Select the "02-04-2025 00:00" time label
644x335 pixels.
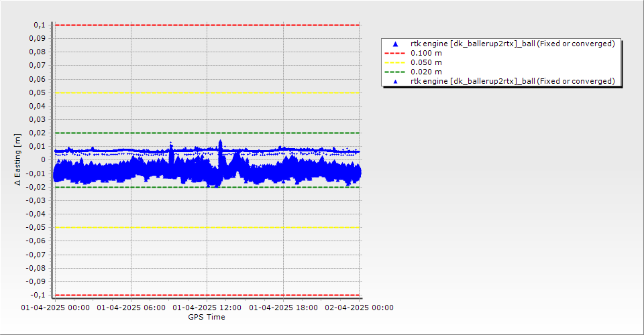click(360, 308)
